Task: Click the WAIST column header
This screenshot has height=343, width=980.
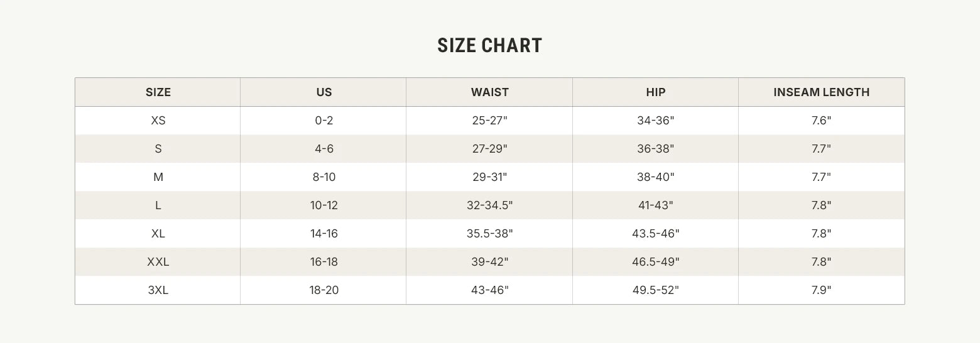Action: click(489, 92)
